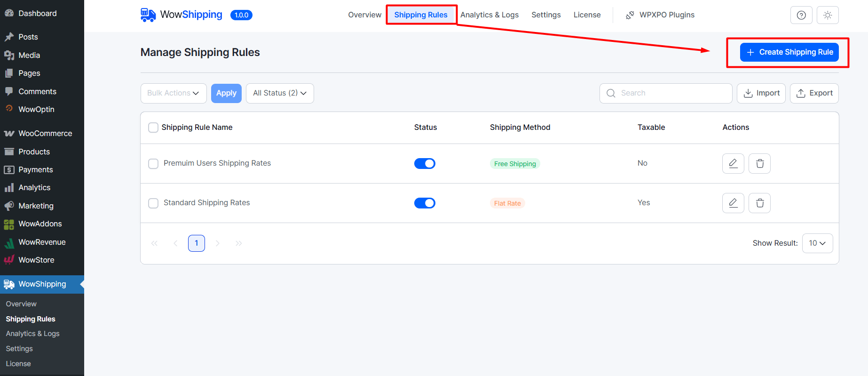868x376 pixels.
Task: Click the search magnifier icon
Action: (x=611, y=93)
